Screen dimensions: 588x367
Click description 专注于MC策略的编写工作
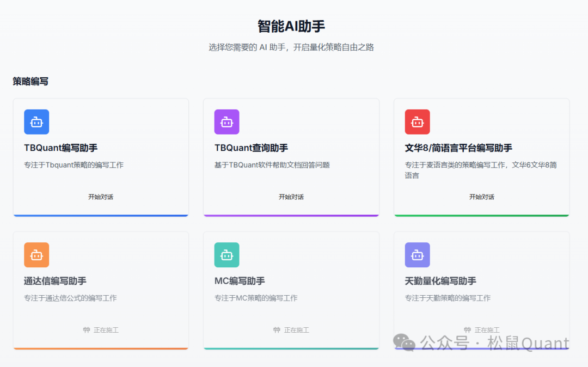coord(256,298)
